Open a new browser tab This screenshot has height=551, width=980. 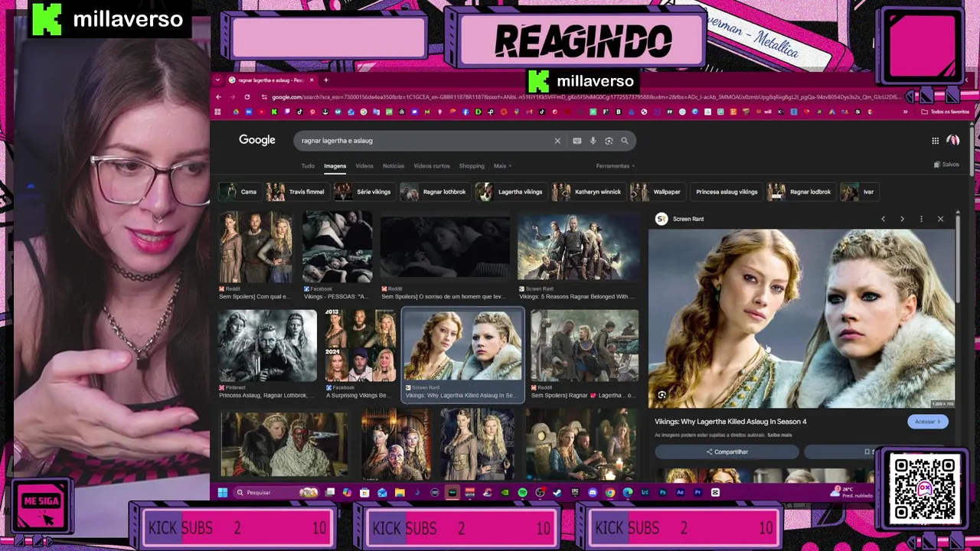point(325,80)
